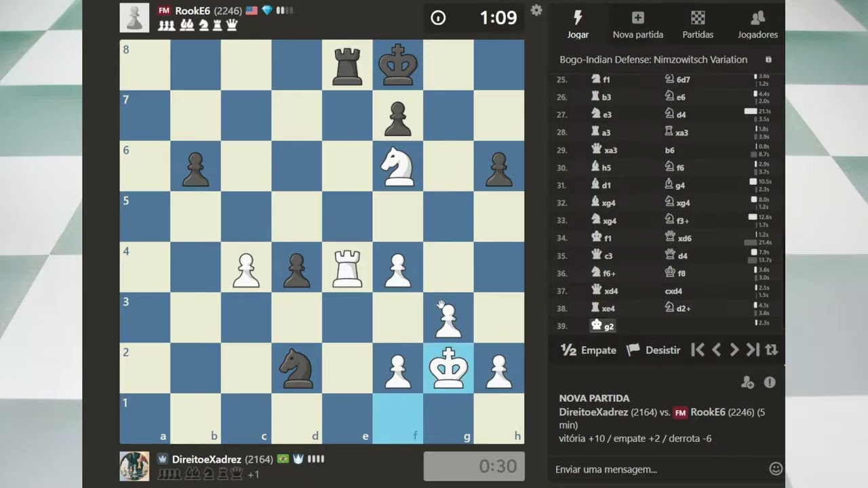Screen dimensions: 868x488
Task: Go to black's move 37 cxd4
Action: (x=673, y=291)
